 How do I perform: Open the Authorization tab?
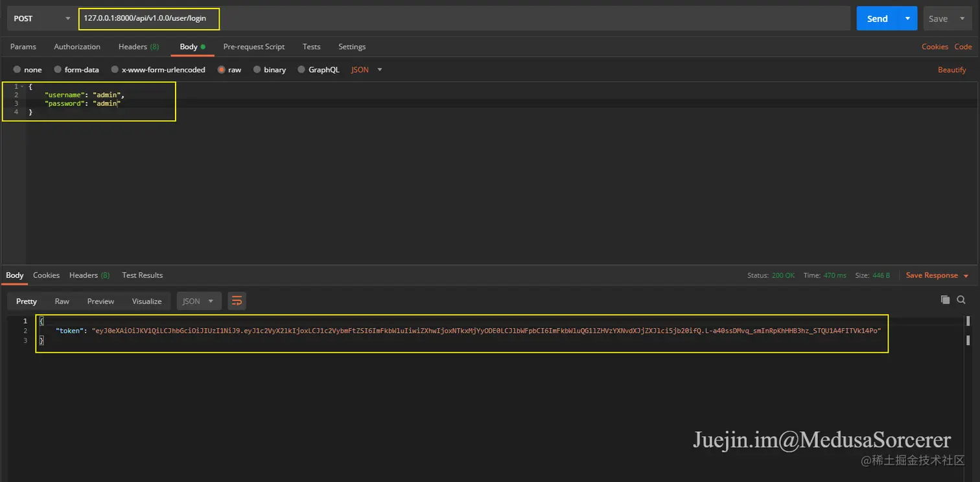coord(77,47)
